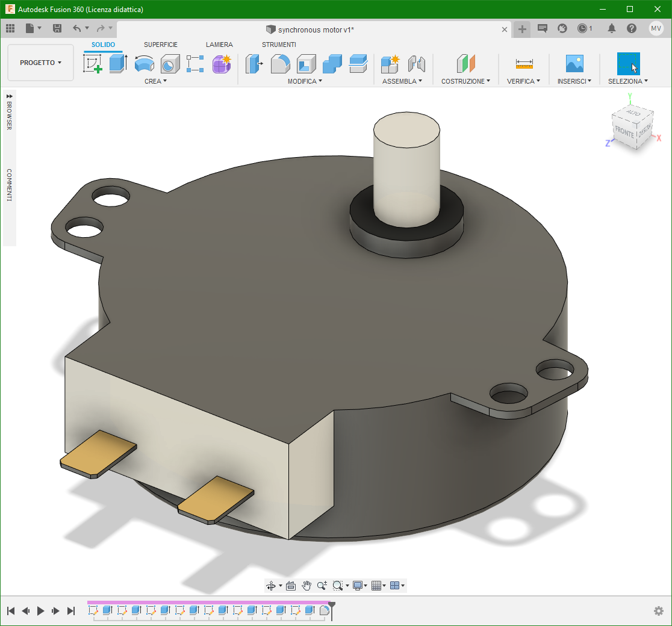The width and height of the screenshot is (672, 626).
Task: Open the CREA dropdown menu
Action: (152, 81)
